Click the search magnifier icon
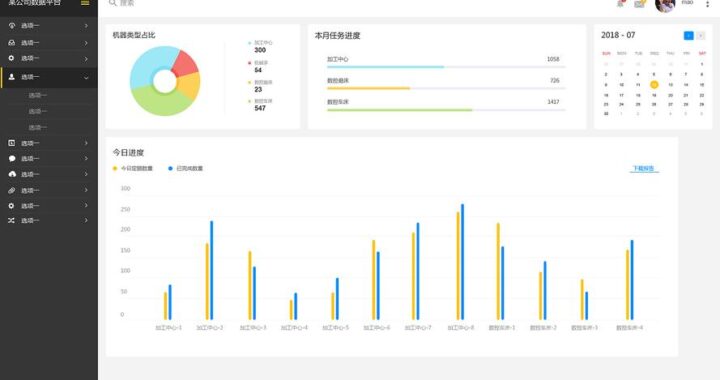 112,3
